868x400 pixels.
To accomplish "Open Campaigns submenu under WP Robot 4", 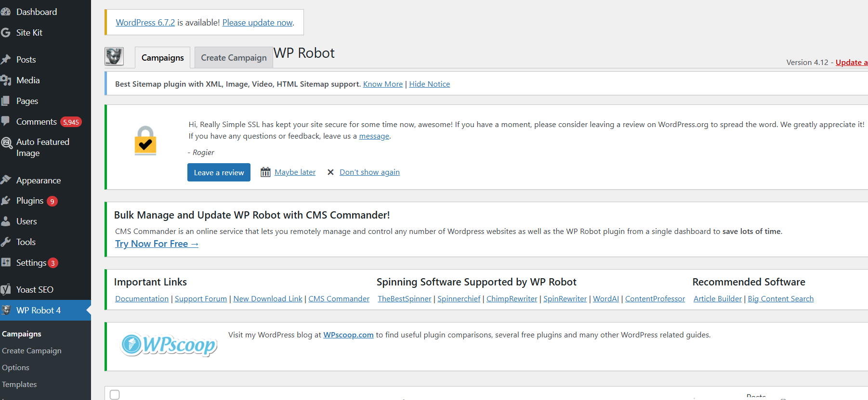I will [22, 334].
